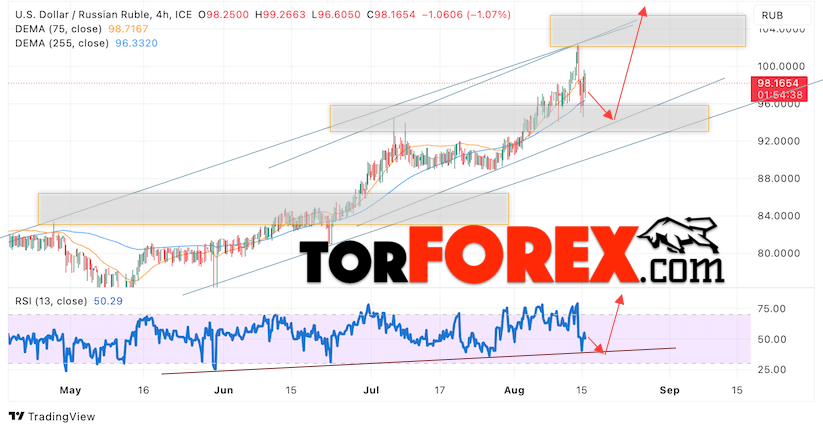
Task: Click the countdown timer 01:54:38
Action: coord(779,95)
